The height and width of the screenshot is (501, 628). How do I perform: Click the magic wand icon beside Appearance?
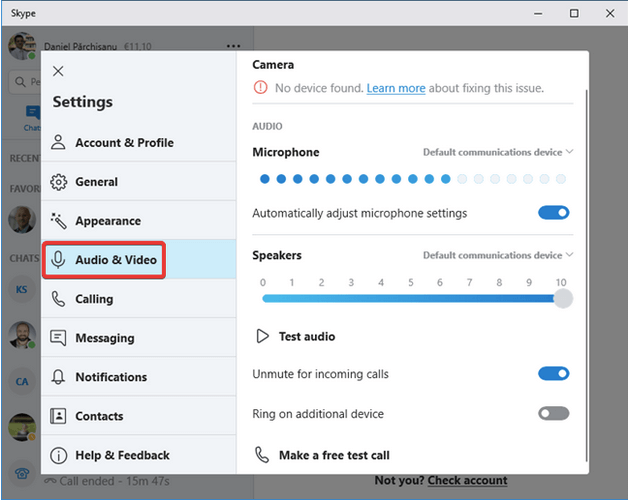click(x=58, y=221)
